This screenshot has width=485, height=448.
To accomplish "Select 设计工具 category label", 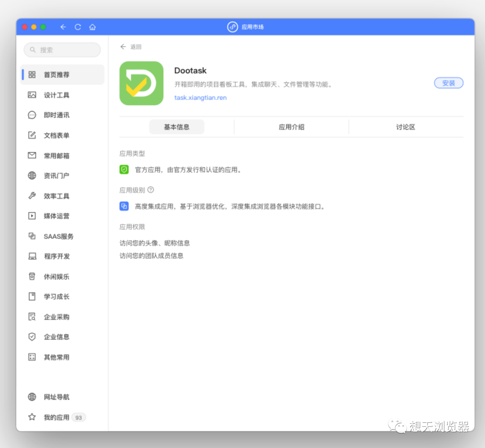I will [x=57, y=95].
